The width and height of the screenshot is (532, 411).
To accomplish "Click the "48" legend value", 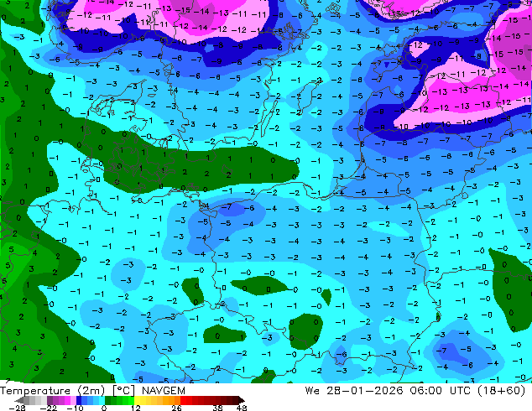I will 242,408.
